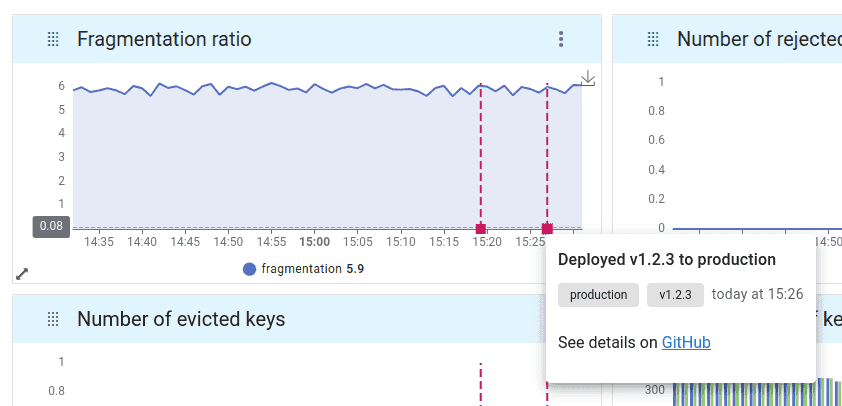The width and height of the screenshot is (842, 406).
Task: Toggle the fragmentation series legend label
Action: click(301, 268)
